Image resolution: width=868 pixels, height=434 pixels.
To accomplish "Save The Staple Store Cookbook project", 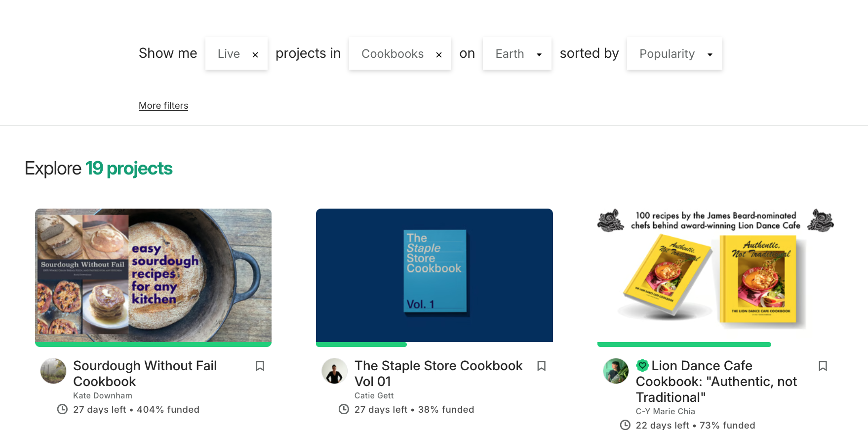I will (541, 366).
